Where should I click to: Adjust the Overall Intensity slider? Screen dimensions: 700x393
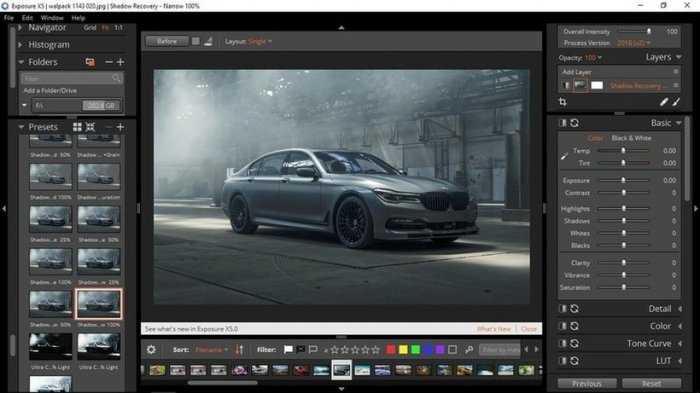click(634, 32)
